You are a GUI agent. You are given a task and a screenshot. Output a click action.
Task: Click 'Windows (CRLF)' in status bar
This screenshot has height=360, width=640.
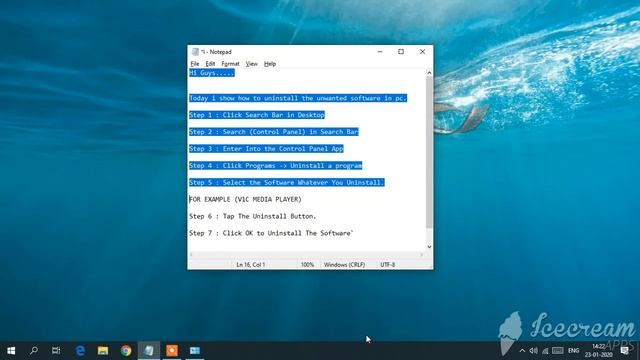click(x=344, y=264)
